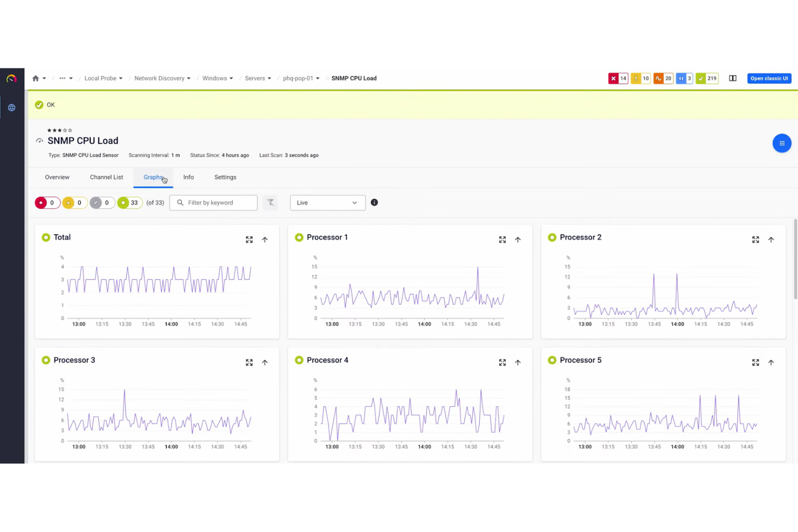Open the Live time range dropdown

point(328,203)
